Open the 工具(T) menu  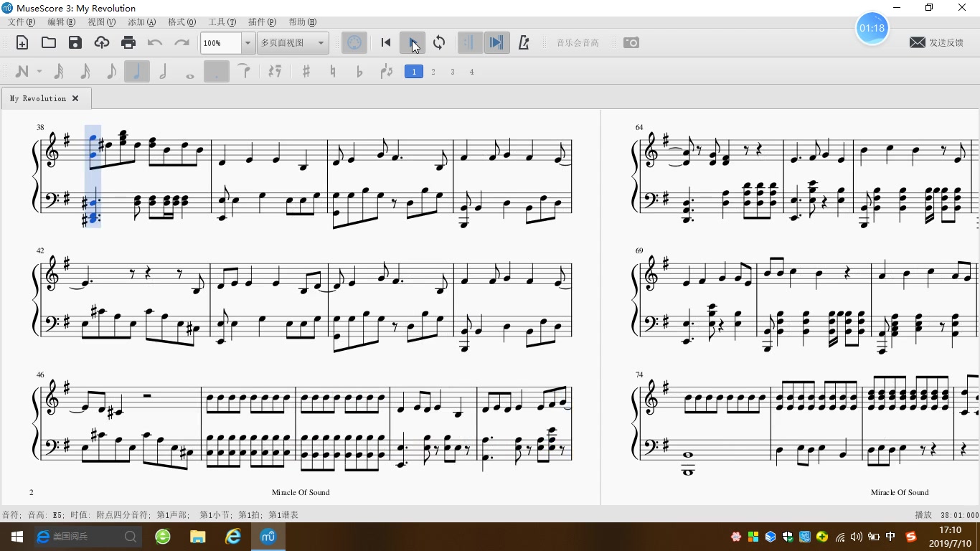click(x=222, y=22)
